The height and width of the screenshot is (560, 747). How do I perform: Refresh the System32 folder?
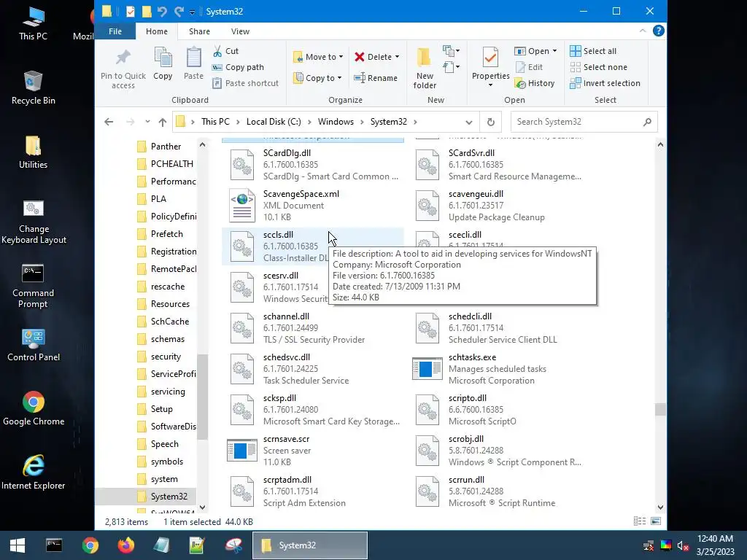point(491,122)
